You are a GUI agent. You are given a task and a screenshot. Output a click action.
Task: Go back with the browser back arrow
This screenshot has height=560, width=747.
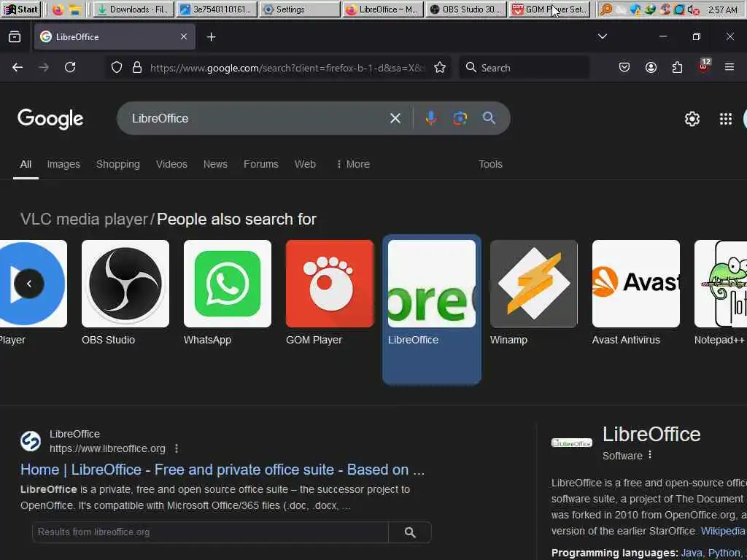click(18, 67)
